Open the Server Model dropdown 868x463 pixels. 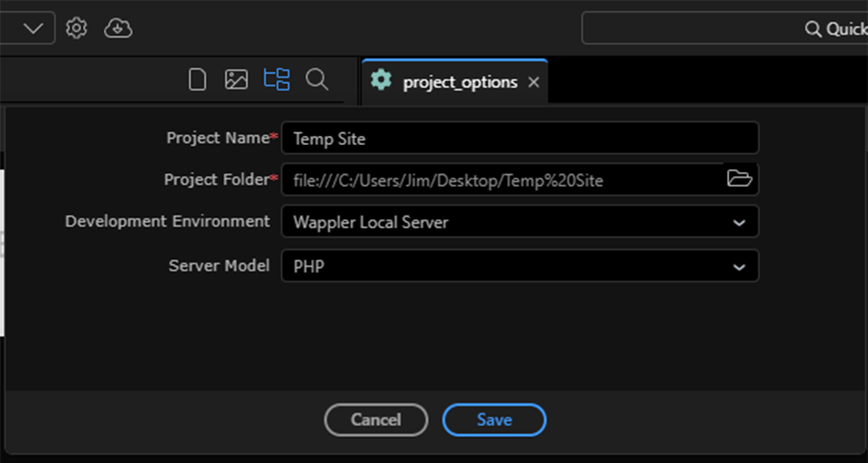click(x=520, y=265)
